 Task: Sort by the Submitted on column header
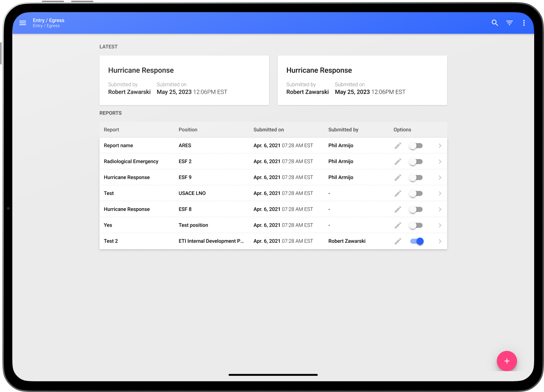(269, 130)
